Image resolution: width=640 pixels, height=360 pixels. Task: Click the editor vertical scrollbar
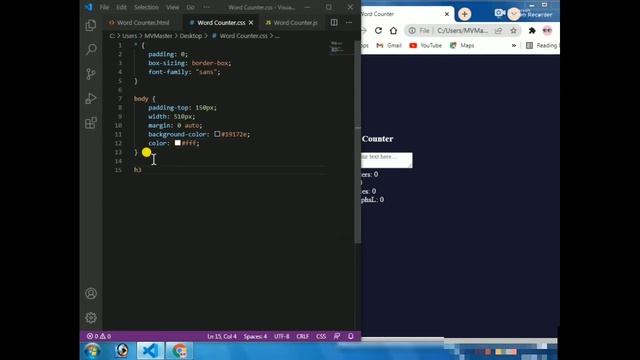click(x=358, y=143)
